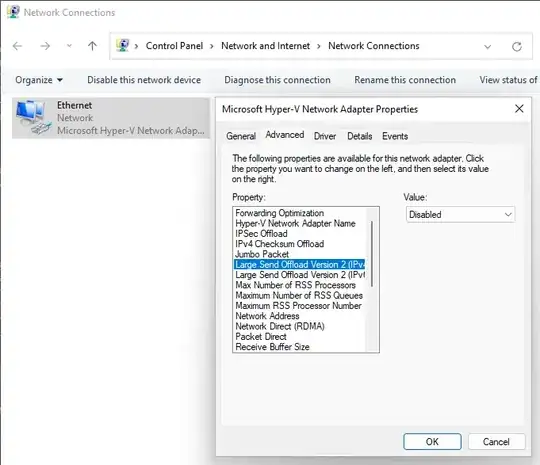Click the OK button
540x465 pixels.
click(432, 442)
